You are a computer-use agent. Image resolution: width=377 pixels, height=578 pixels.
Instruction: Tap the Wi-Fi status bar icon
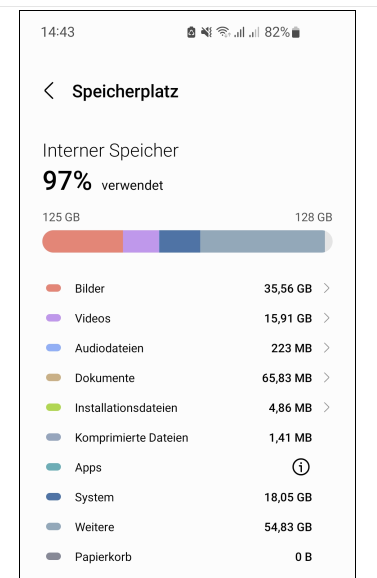click(223, 32)
